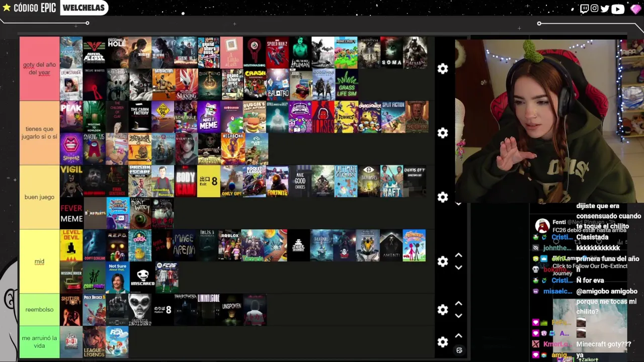644x362 pixels.
Task: Move me arruinó la vida tier up
Action: (458, 336)
